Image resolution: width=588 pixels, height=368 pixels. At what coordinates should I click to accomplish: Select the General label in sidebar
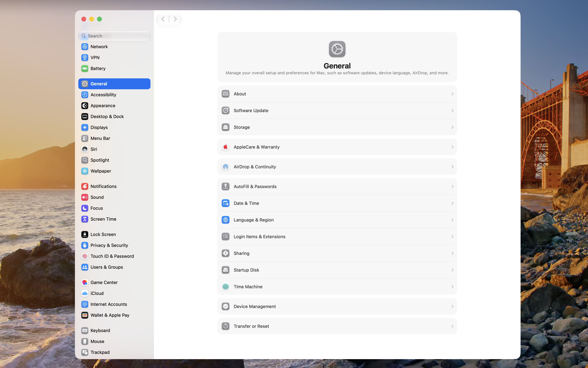coord(99,84)
